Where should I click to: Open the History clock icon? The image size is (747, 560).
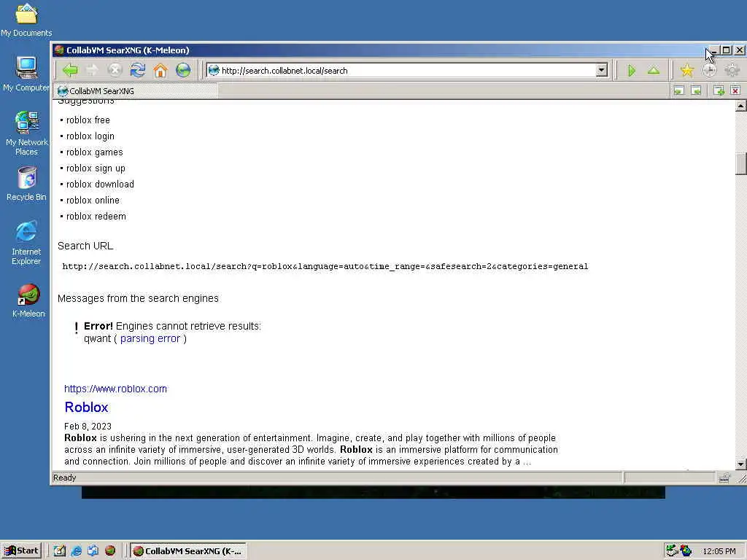tap(709, 71)
